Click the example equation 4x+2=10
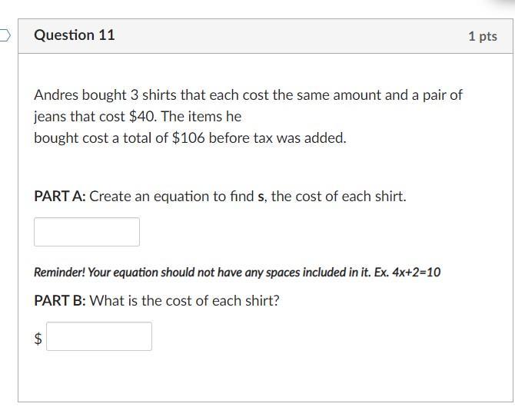This screenshot has height=420, width=515. (411, 273)
